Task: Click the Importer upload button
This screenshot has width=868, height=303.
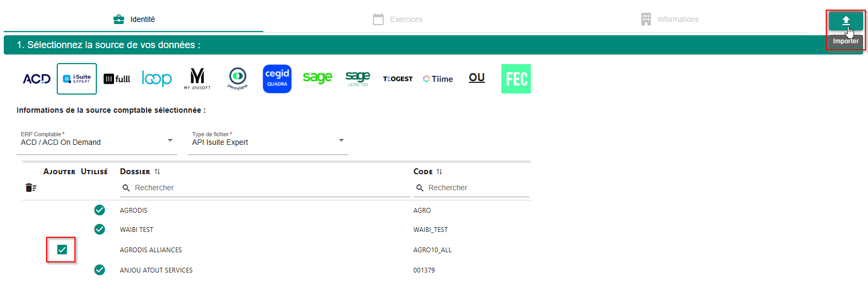Action: pyautogui.click(x=846, y=21)
